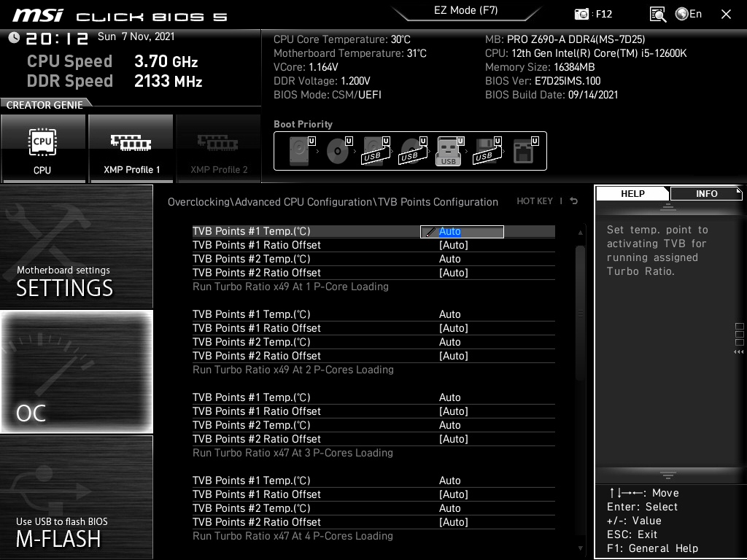Select the USB hard disk boot icon

376,150
